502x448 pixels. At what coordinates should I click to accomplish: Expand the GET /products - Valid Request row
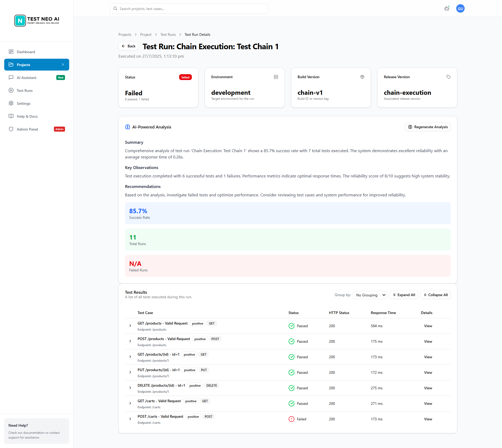(130, 326)
